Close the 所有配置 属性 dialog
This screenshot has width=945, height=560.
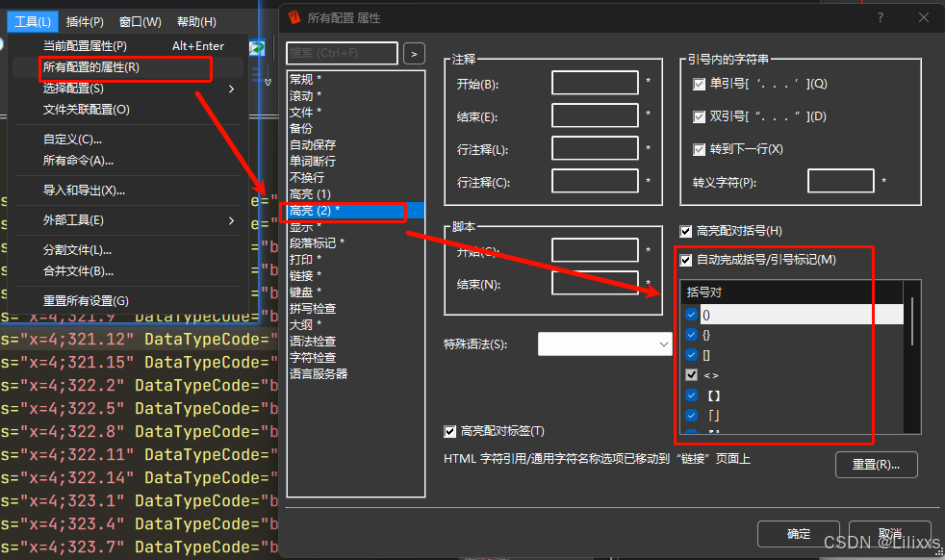[923, 17]
